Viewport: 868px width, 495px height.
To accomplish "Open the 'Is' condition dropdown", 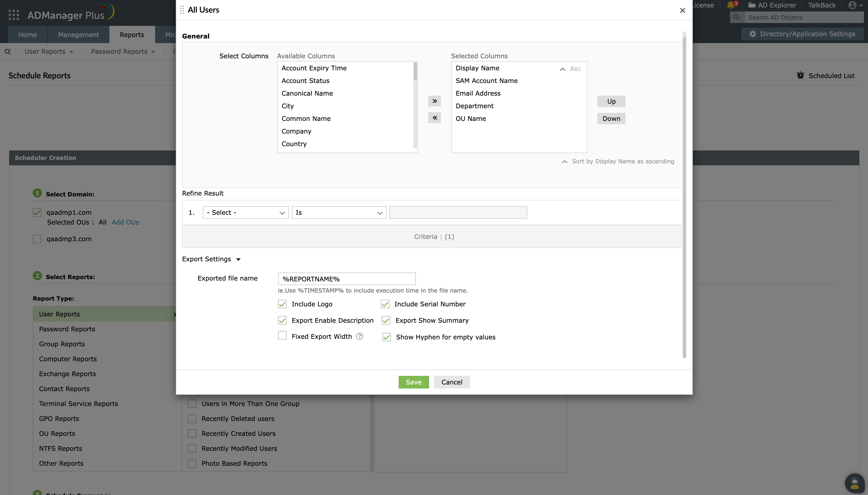I will [339, 212].
